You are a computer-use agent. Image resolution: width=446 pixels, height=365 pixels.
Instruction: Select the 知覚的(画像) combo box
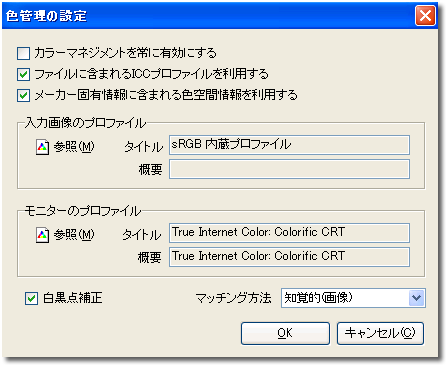point(353,298)
